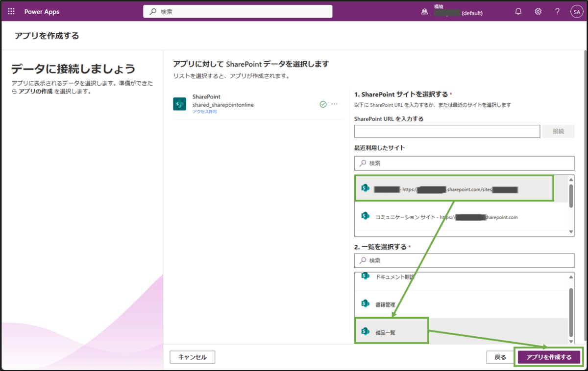Click the SharePoint icon beside 備品一覧
This screenshot has height=371, width=588.
[365, 331]
